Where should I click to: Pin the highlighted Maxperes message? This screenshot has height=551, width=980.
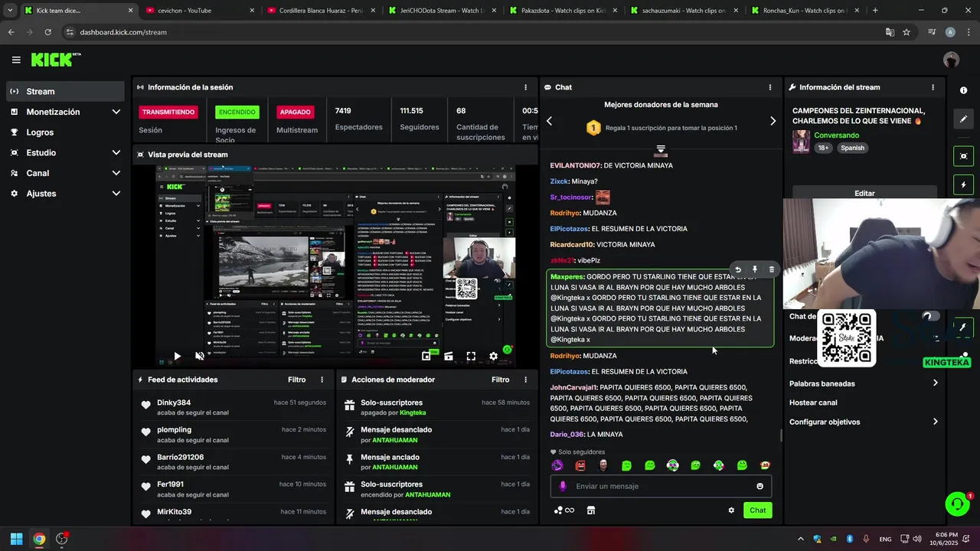tap(754, 269)
